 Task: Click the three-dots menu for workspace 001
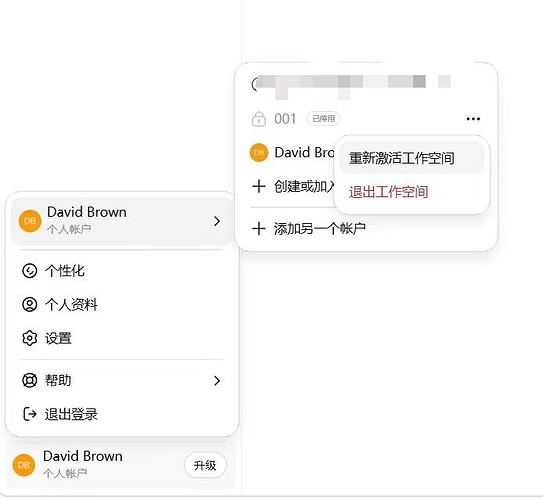tap(473, 119)
